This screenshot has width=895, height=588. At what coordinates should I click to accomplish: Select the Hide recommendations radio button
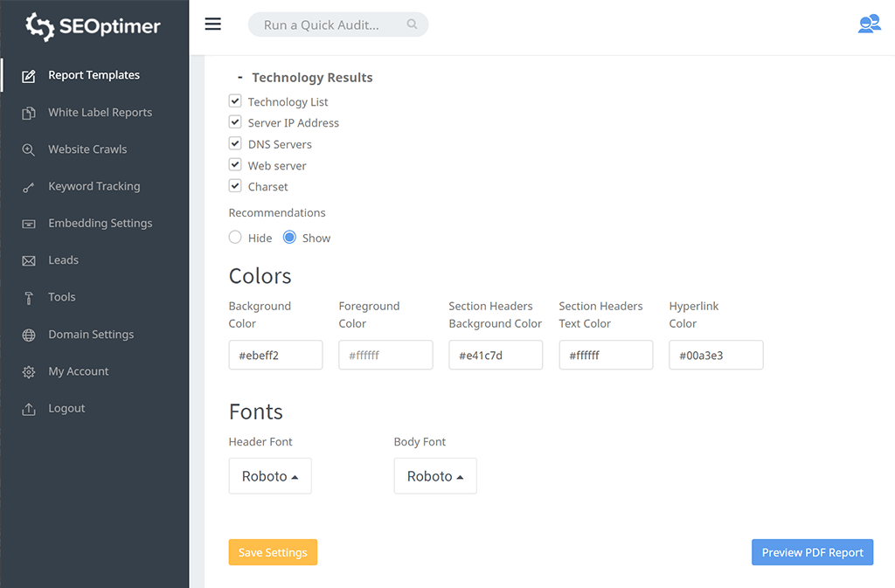pyautogui.click(x=235, y=237)
